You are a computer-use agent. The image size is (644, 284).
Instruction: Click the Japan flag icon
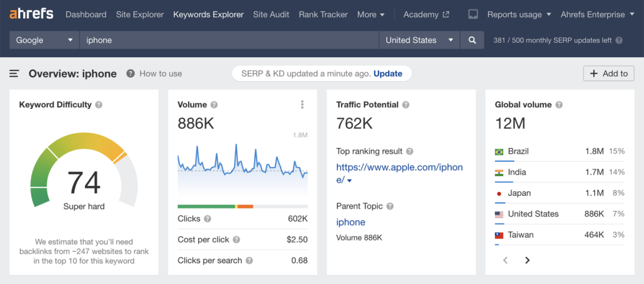pyautogui.click(x=499, y=193)
